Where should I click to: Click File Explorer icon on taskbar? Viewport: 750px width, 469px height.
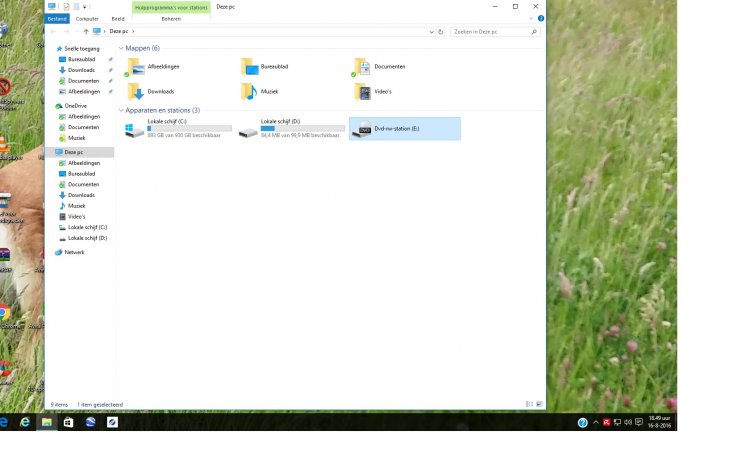coord(46,422)
